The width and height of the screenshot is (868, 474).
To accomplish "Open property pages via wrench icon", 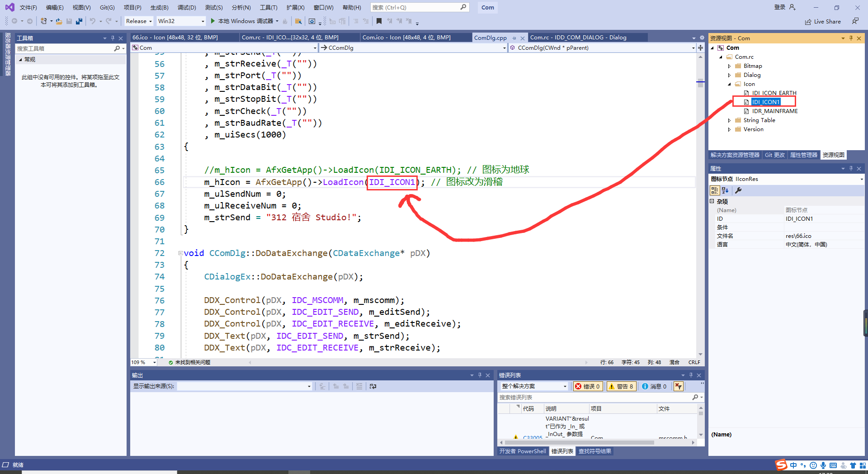I will [x=739, y=190].
